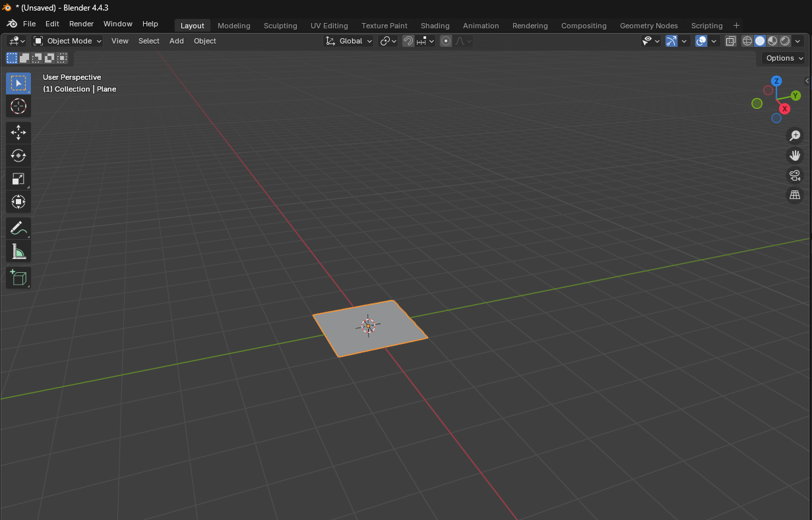Screen dimensions: 812x520
Task: Switch to the Scale tool
Action: [x=18, y=179]
